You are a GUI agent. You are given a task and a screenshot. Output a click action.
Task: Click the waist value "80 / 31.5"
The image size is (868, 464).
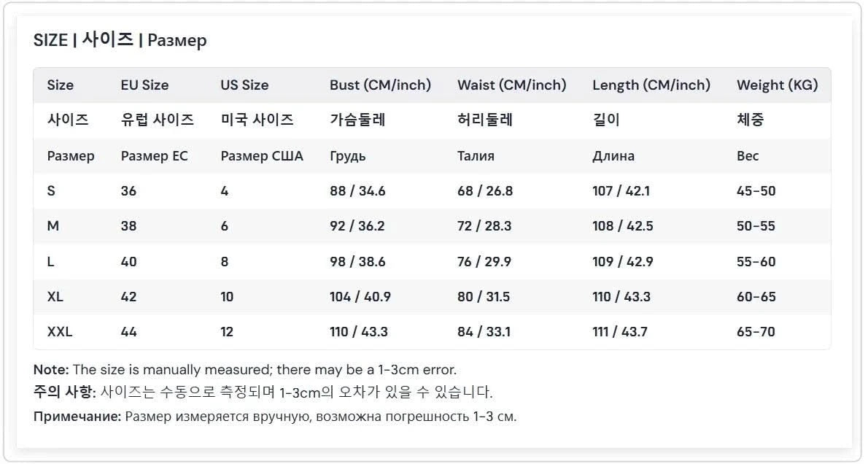484,296
